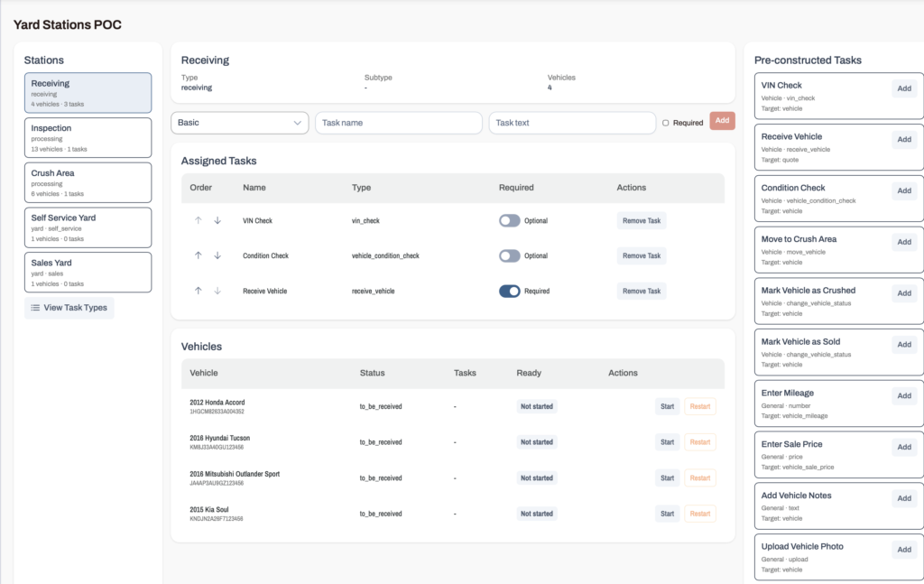Remove the Condition Check task
The image size is (924, 584).
click(642, 255)
